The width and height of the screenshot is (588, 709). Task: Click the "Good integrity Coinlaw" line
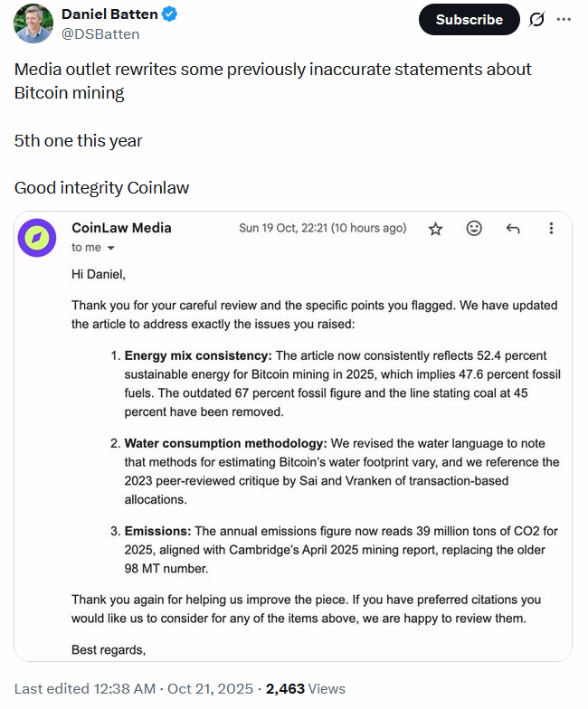coord(101,188)
